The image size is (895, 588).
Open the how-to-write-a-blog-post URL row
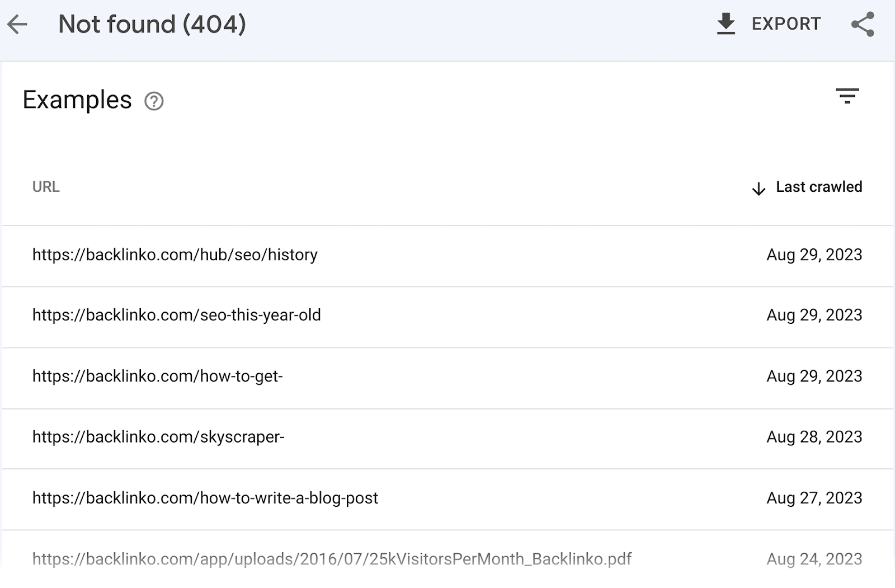(x=205, y=498)
